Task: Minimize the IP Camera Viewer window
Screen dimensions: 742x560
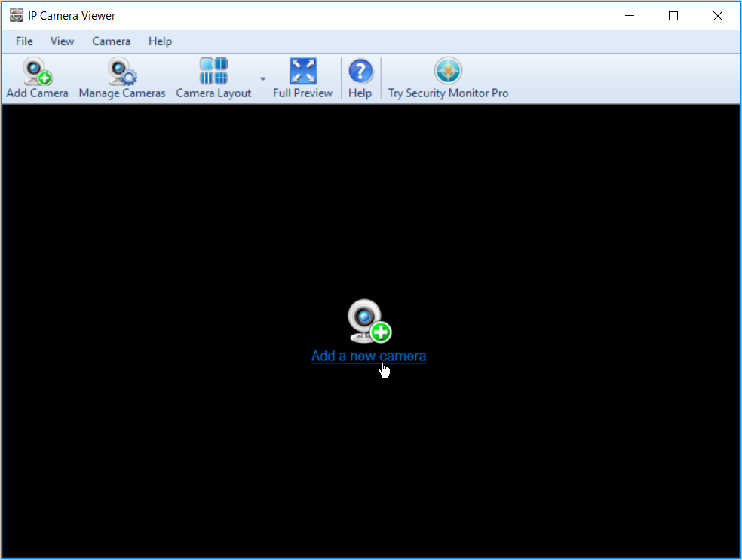Action: click(630, 16)
